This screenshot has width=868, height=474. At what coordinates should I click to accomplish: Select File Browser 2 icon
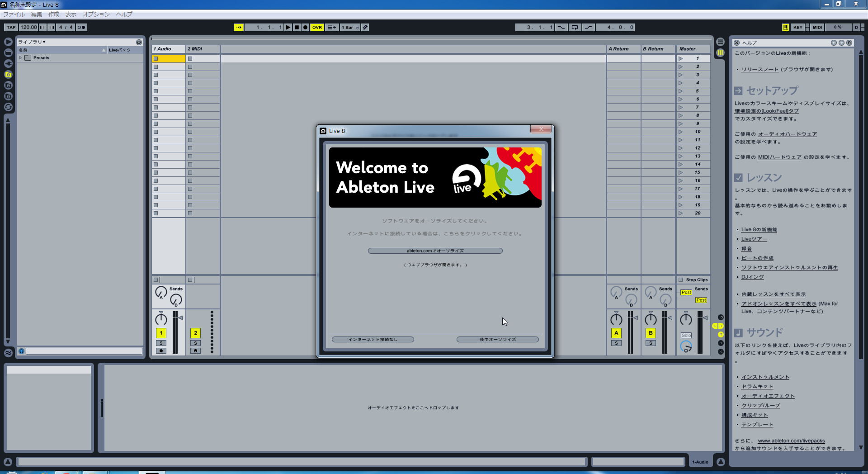point(8,85)
